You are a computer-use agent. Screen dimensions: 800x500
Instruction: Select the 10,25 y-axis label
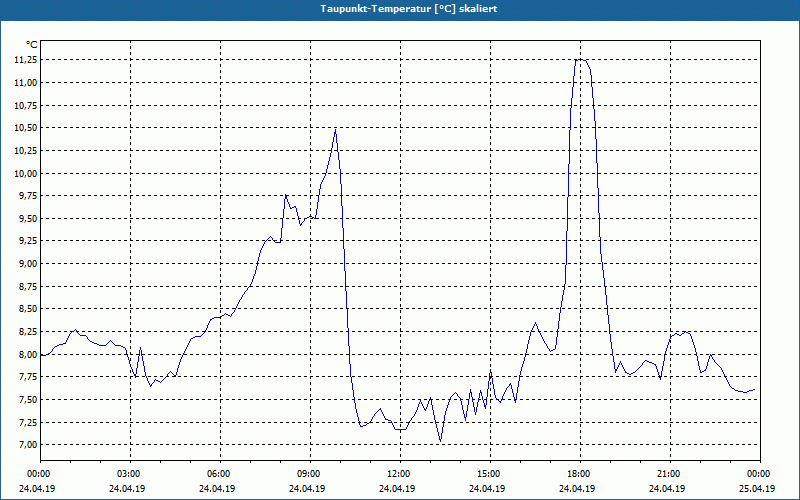[26, 151]
